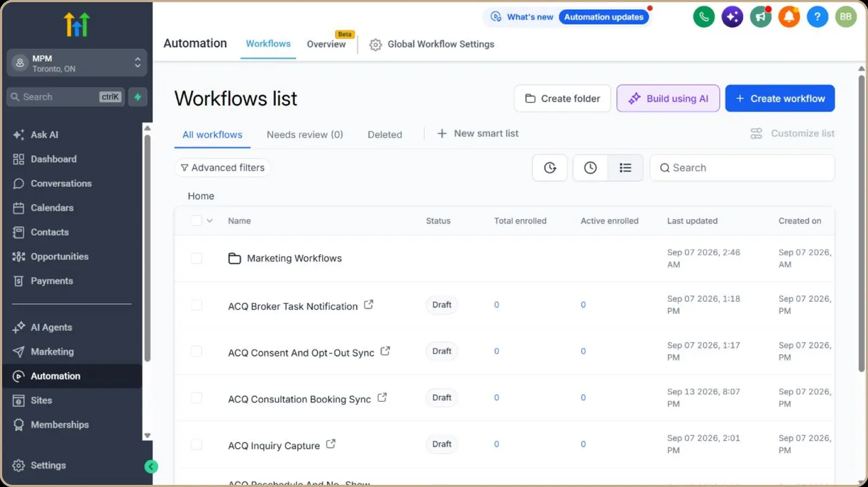Screen dimensions: 868x487
Task: Open the Advanced filters panel
Action: tap(223, 168)
